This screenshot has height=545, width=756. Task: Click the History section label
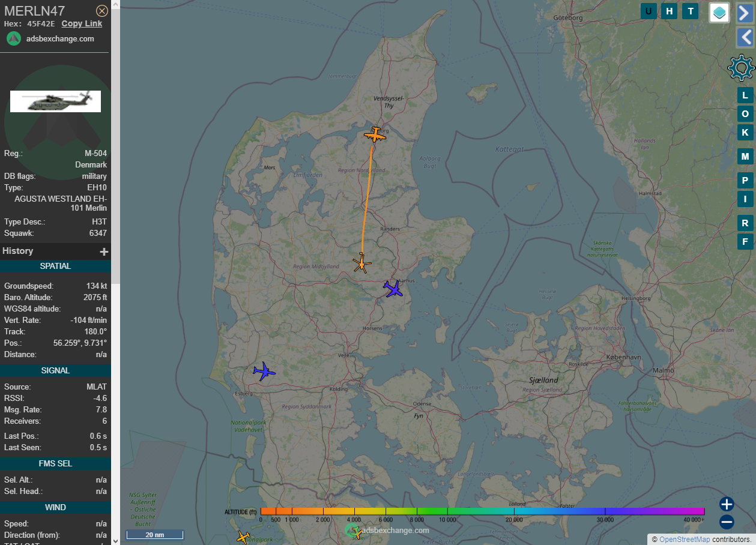point(18,251)
